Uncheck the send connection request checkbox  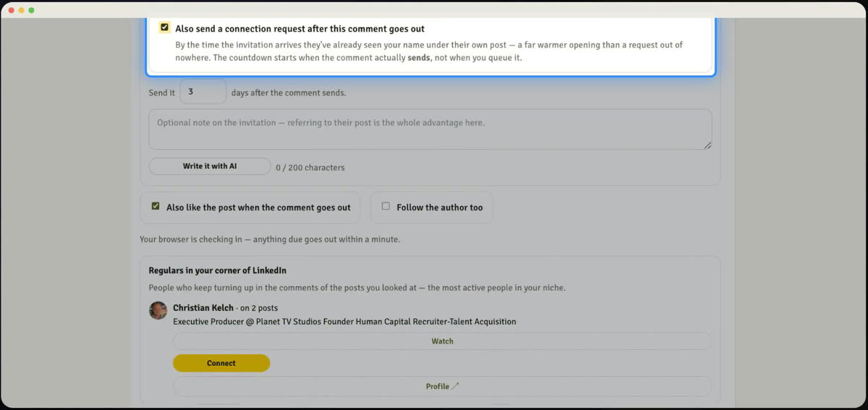[x=164, y=27]
